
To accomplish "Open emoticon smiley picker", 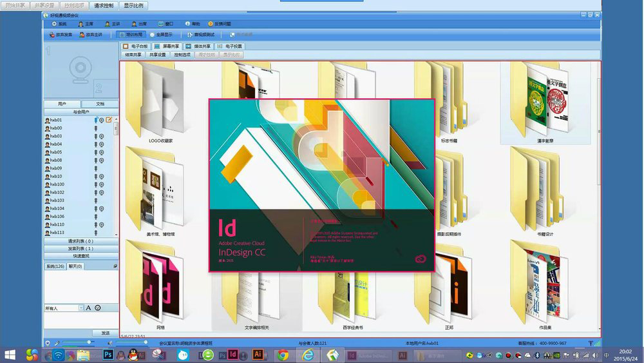I will (98, 308).
